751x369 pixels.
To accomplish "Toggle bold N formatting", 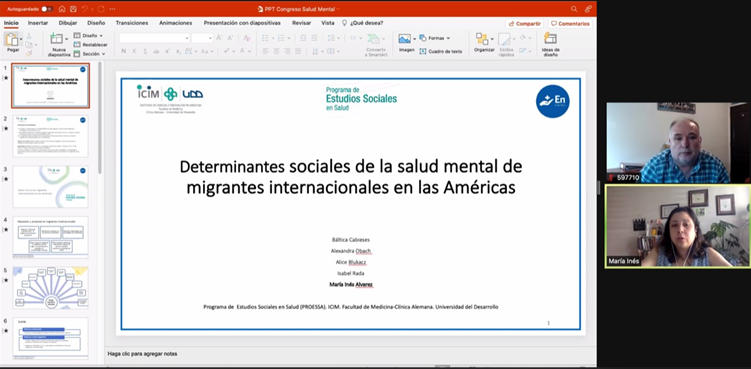I will [x=124, y=51].
